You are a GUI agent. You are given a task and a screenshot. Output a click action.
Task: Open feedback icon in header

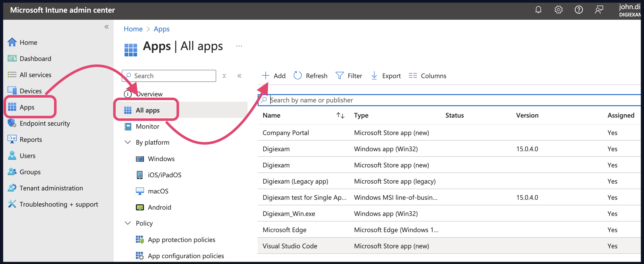(x=599, y=10)
